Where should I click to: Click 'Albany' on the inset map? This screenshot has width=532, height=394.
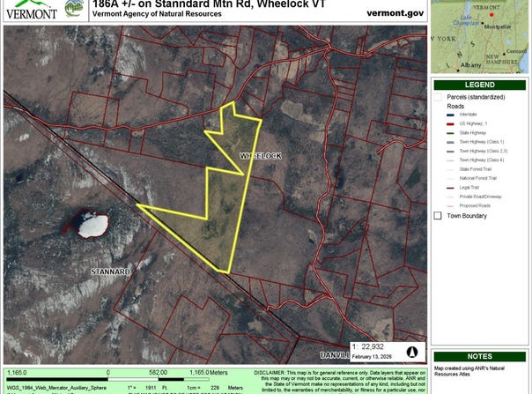coord(470,65)
